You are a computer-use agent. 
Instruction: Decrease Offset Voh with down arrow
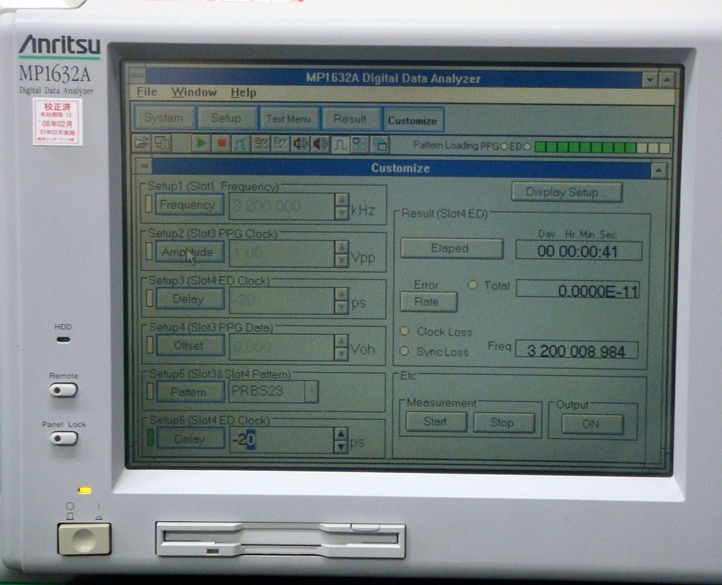[x=342, y=354]
